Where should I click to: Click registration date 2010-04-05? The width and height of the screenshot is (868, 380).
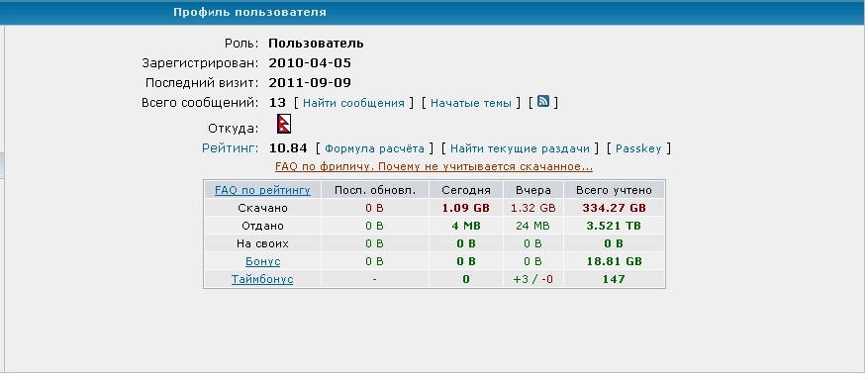[310, 63]
